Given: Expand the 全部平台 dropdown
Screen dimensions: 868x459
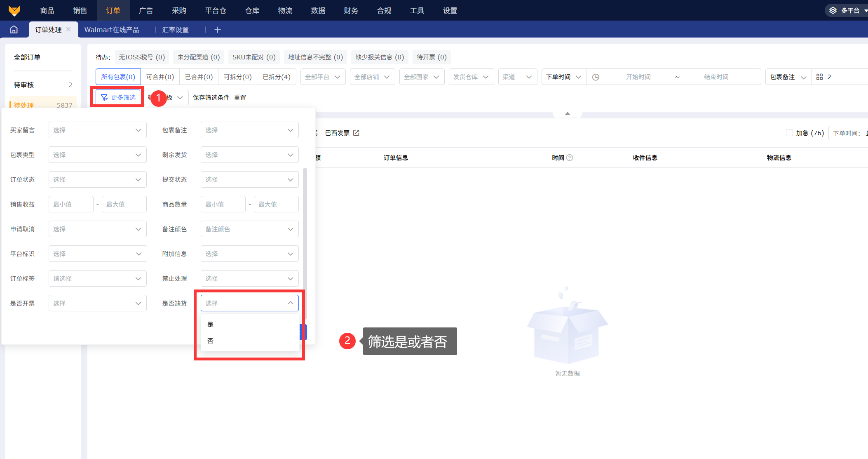Looking at the screenshot, I should [x=323, y=77].
